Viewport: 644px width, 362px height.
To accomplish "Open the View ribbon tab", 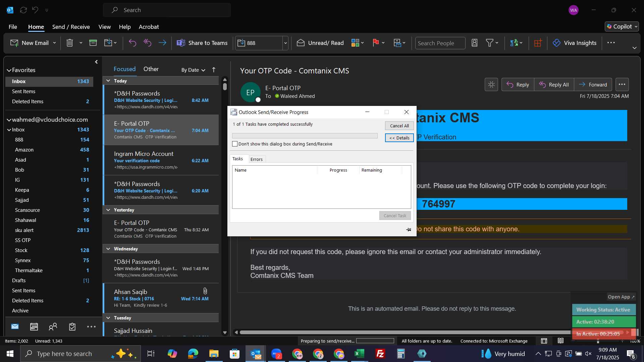I will click(x=105, y=27).
